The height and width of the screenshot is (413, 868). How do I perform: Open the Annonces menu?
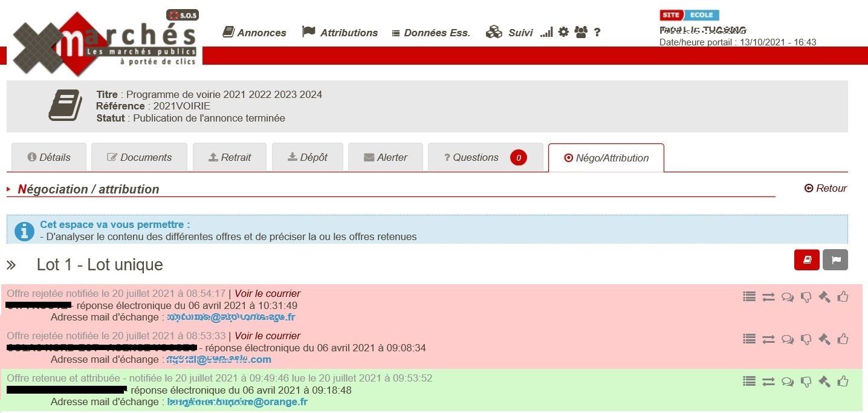tap(254, 33)
